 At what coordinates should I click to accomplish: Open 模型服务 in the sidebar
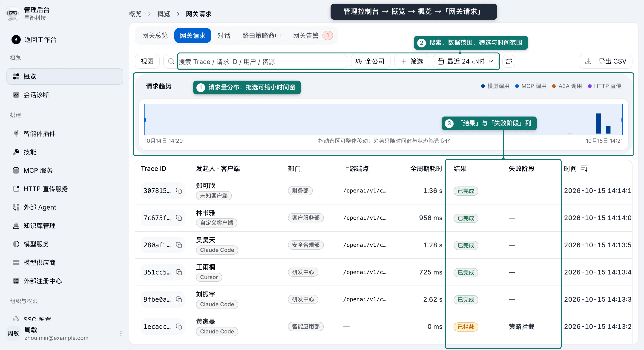tap(64, 244)
